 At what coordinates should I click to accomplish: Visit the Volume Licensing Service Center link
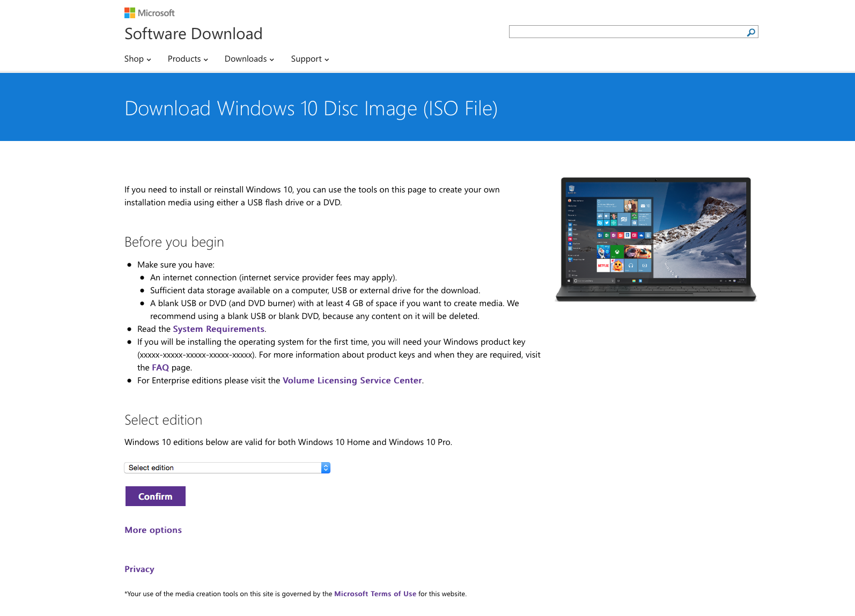click(x=352, y=381)
